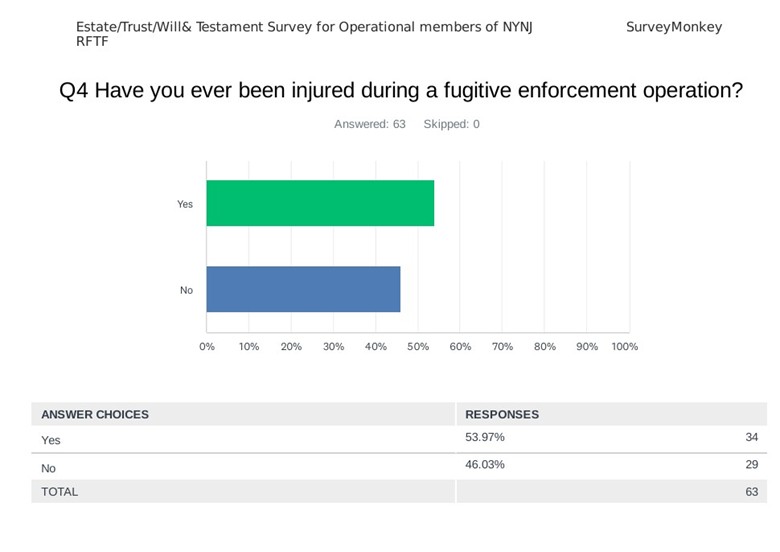780x552 pixels.
Task: Click the TOTAL row label
Action: point(59,491)
